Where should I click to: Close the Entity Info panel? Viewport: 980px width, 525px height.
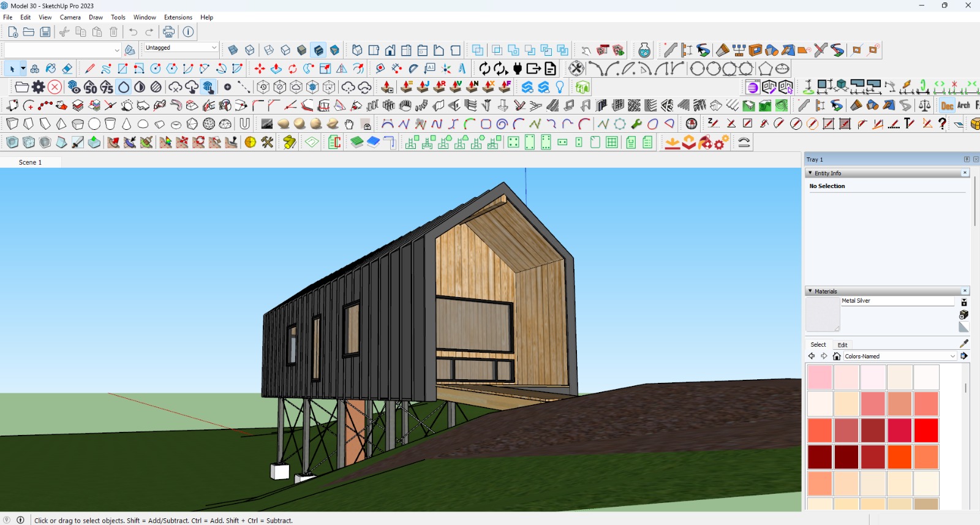pyautogui.click(x=965, y=173)
